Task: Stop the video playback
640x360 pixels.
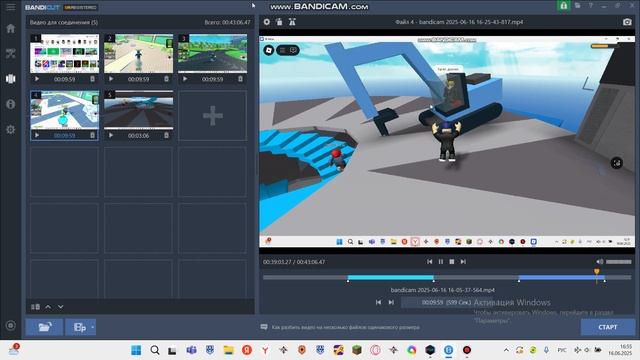Action: pos(452,262)
